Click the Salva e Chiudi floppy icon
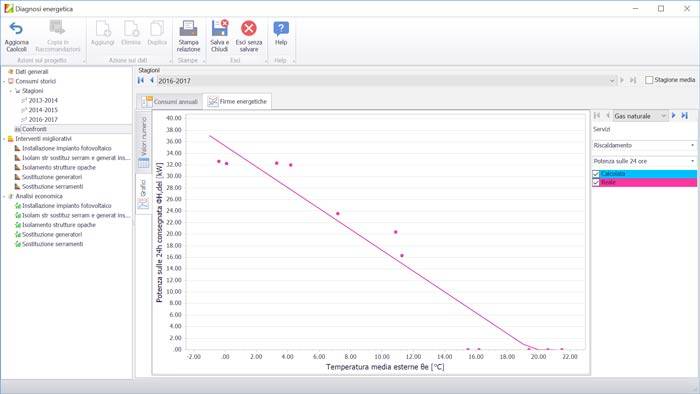This screenshot has height=394, width=700. [x=220, y=28]
